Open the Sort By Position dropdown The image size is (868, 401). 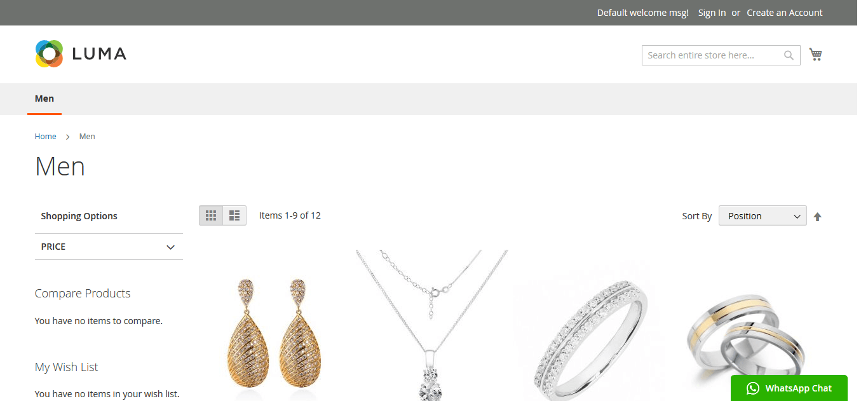click(x=763, y=216)
